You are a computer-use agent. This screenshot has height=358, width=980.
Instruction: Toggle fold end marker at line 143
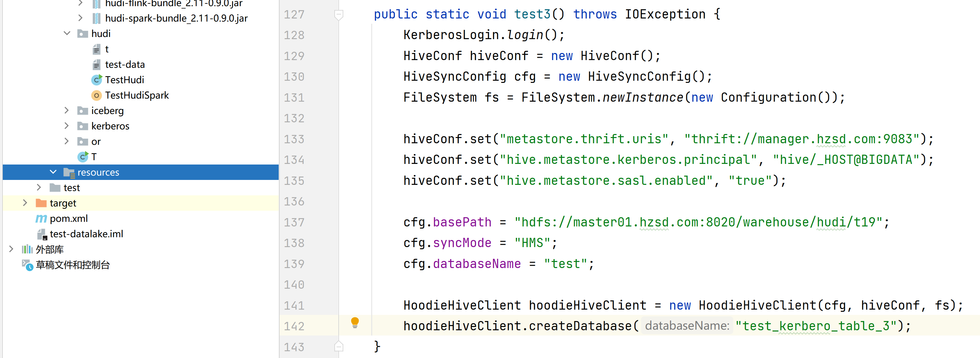[x=339, y=347]
